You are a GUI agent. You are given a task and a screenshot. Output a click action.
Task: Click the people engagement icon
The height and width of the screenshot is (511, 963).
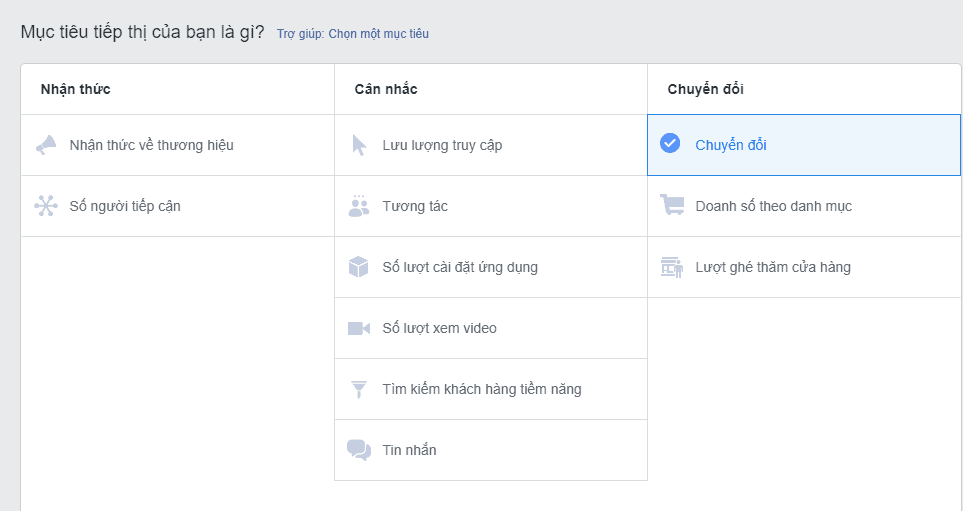[359, 206]
